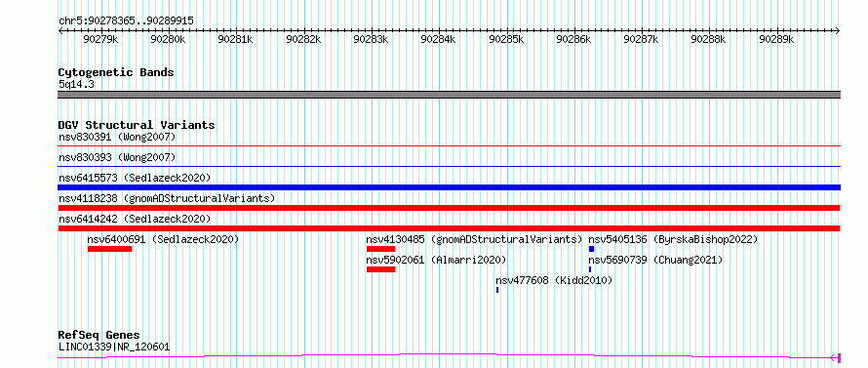Screen dimensions: 868x368
Task: Click the 90283k ruler tick label
Action: pos(371,39)
